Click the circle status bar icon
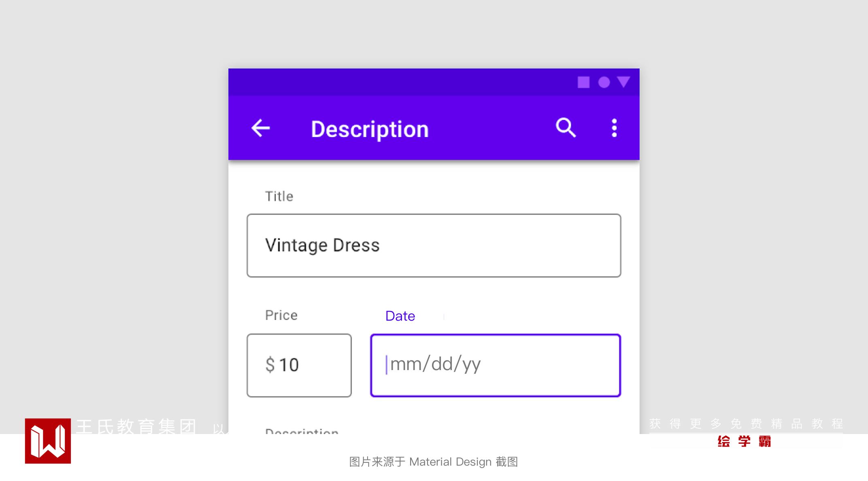 point(604,83)
